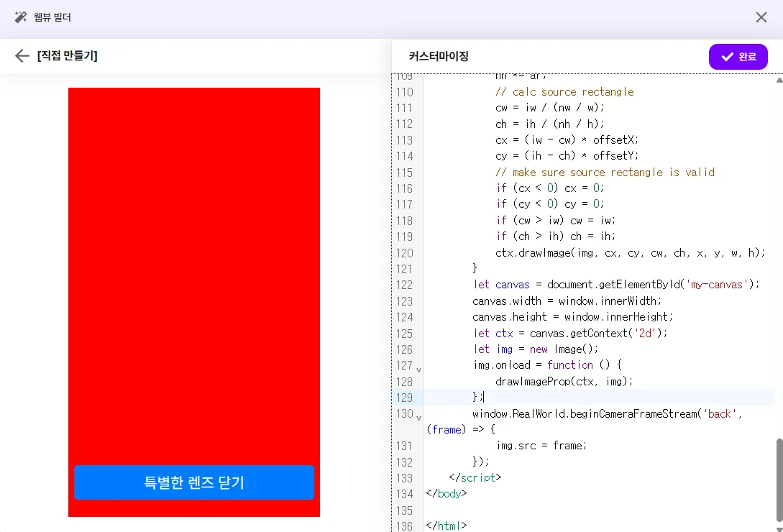Click the 'canvas.width = window.innerWidth;' line
This screenshot has width=783, height=532.
click(567, 301)
